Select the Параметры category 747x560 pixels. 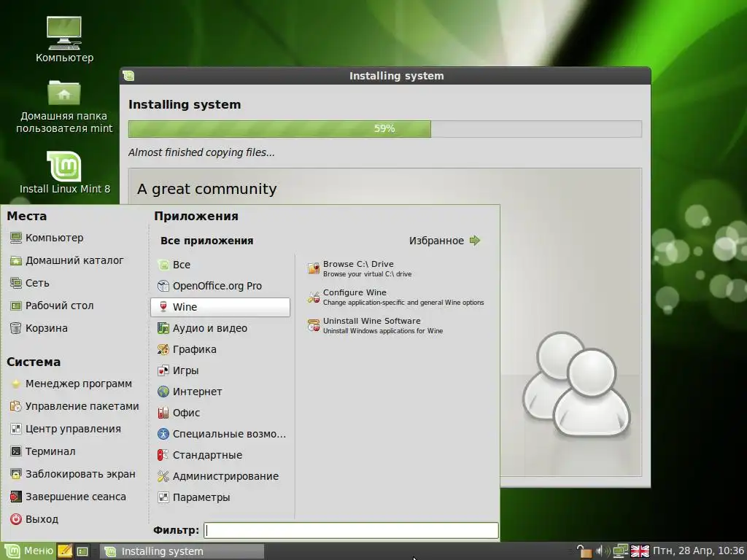click(220, 497)
